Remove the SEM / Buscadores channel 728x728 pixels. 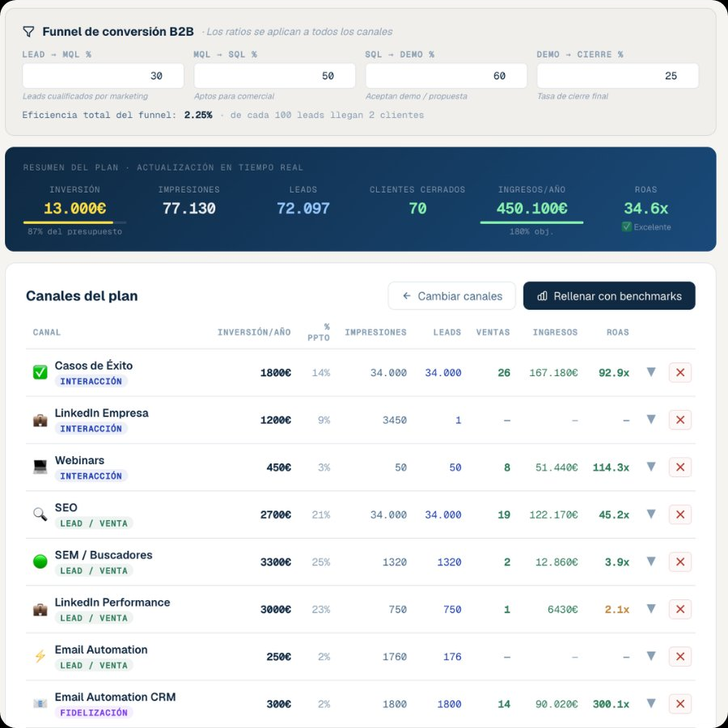tap(680, 562)
